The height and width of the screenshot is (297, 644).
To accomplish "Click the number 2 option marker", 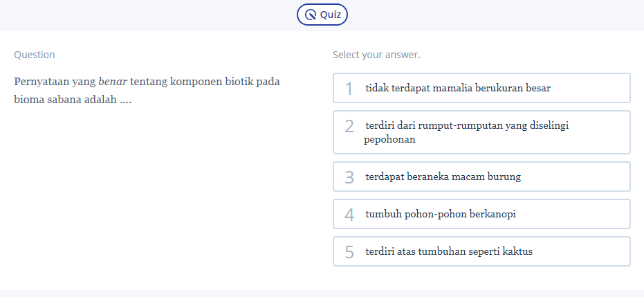I will (x=349, y=126).
